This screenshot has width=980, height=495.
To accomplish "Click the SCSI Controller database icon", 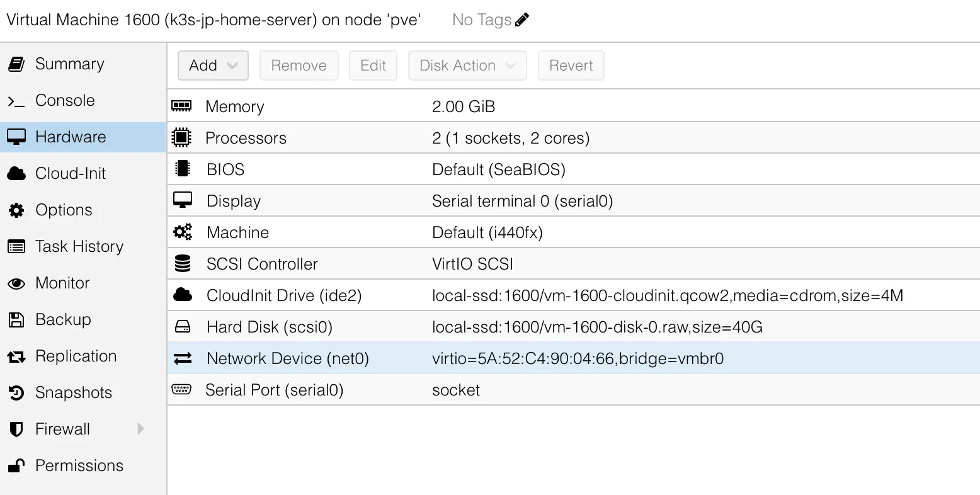I will 183,263.
